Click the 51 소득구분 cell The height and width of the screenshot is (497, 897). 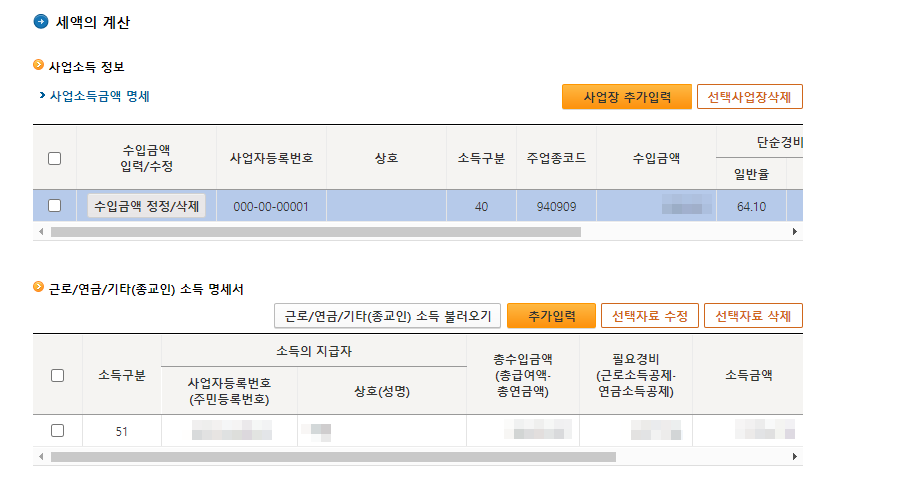[122, 431]
